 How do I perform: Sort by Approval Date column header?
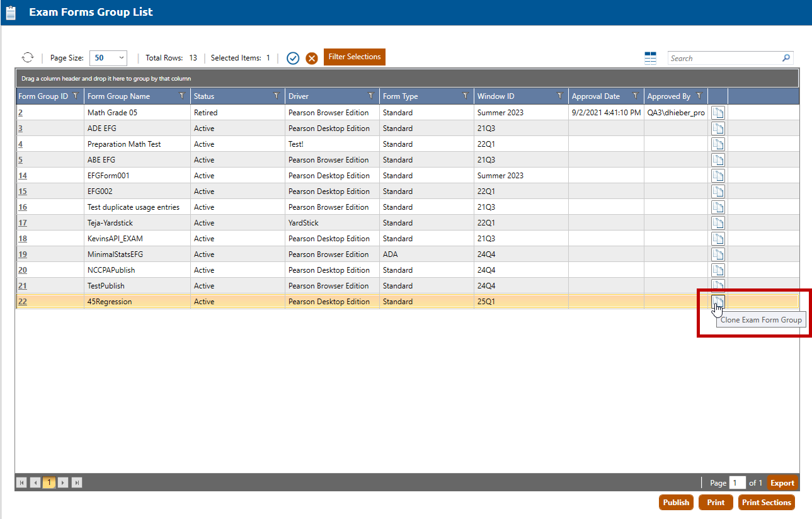(x=595, y=96)
